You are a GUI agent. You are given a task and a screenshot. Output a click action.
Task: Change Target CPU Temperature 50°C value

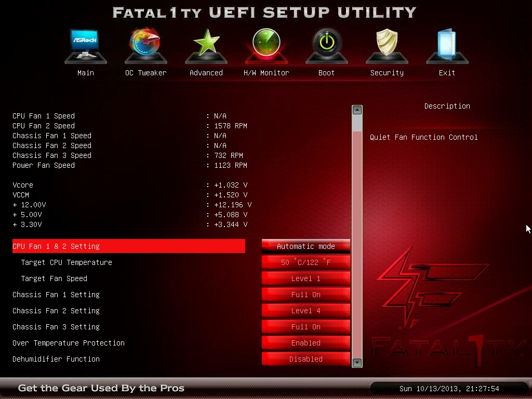(x=305, y=262)
